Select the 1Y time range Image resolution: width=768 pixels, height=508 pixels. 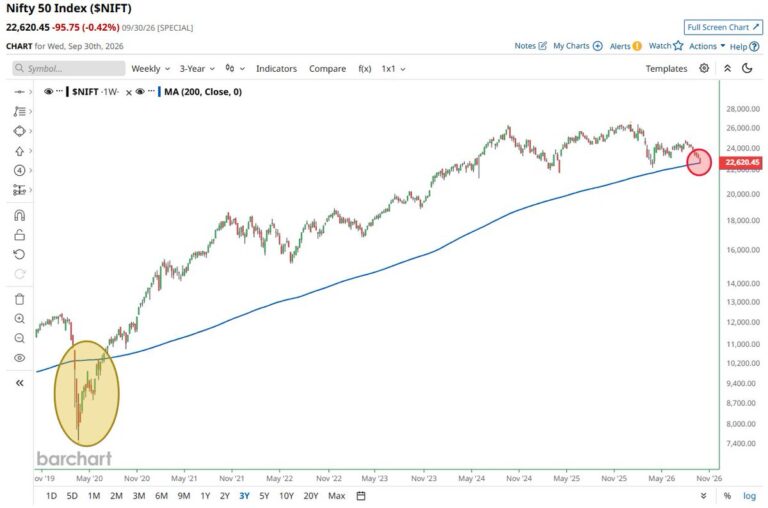click(x=205, y=496)
